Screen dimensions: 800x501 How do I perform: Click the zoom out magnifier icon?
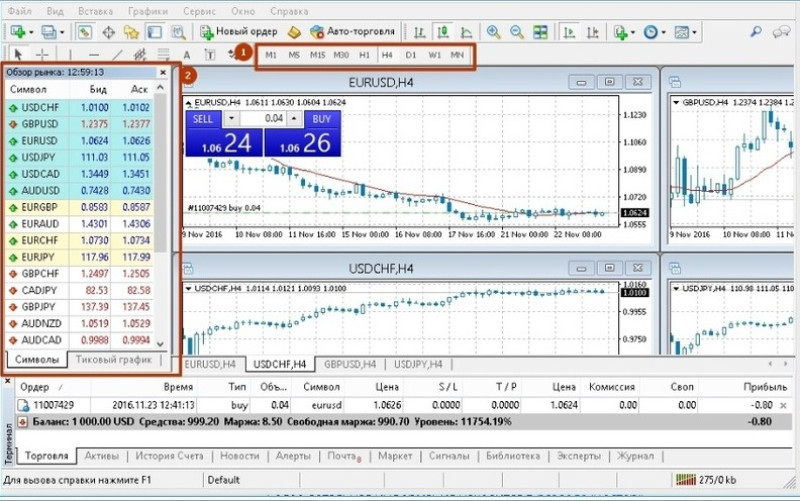[517, 32]
